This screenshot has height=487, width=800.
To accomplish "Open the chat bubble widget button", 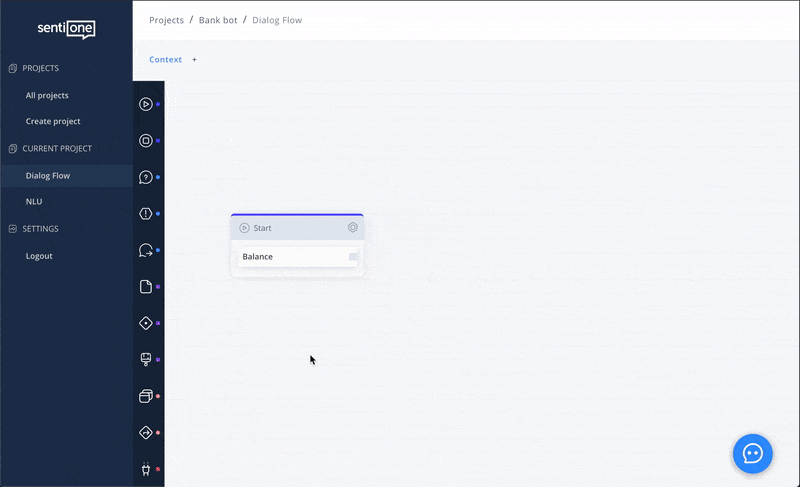I will [752, 453].
